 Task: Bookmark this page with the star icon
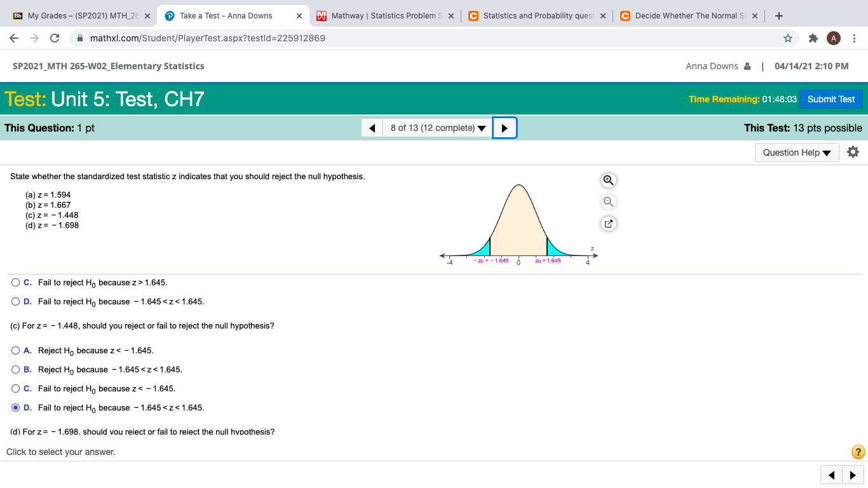click(787, 38)
